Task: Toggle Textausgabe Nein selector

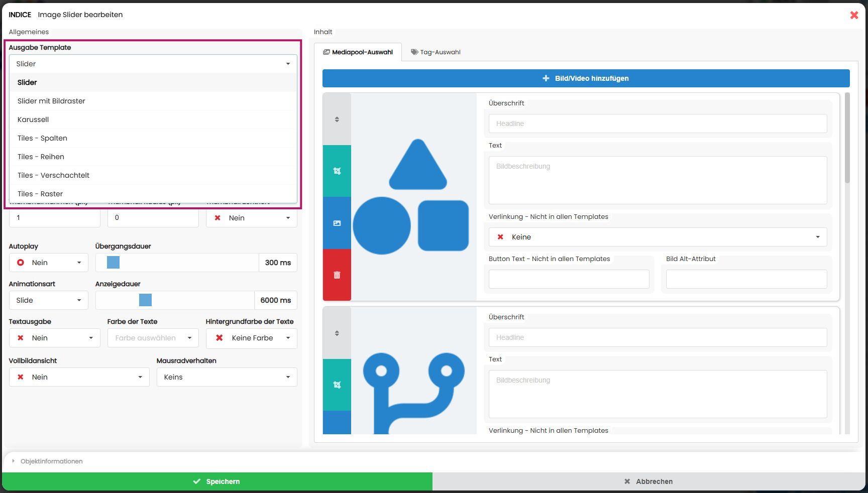Action: click(54, 338)
